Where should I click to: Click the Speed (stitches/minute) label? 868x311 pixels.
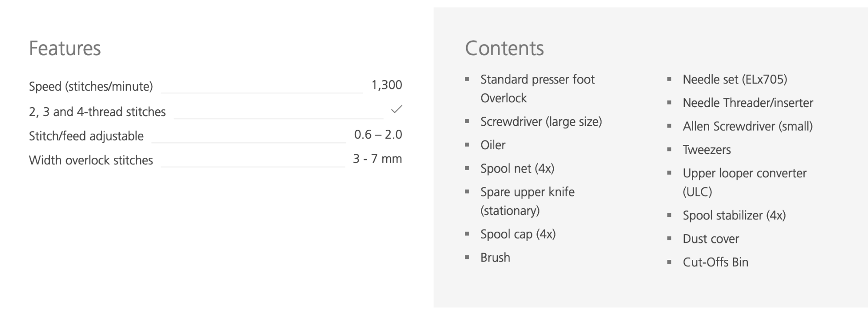click(91, 86)
